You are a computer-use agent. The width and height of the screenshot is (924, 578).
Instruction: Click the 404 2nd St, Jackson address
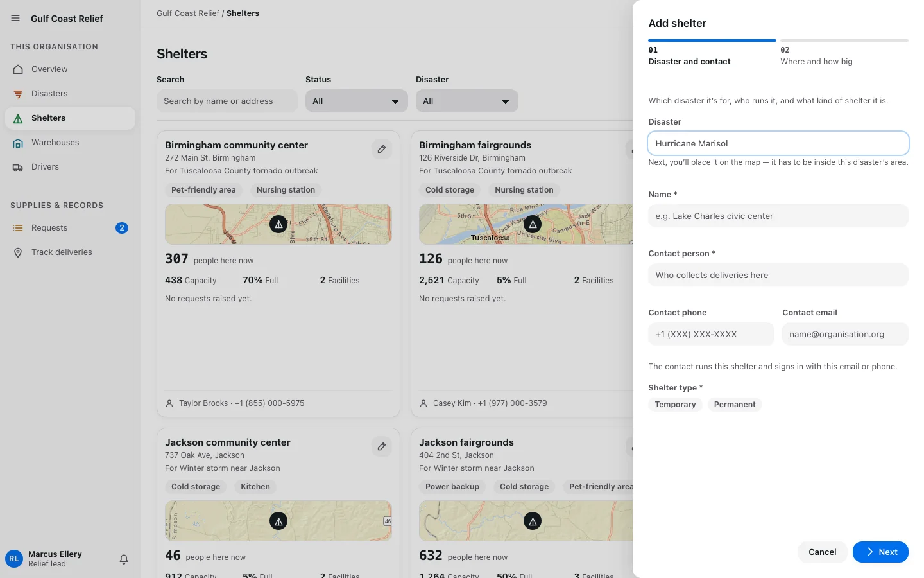pyautogui.click(x=456, y=455)
